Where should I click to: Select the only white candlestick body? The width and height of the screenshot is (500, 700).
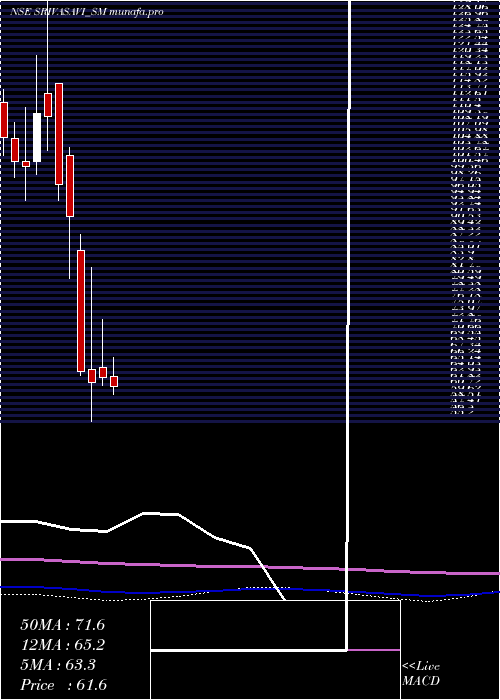coord(37,138)
